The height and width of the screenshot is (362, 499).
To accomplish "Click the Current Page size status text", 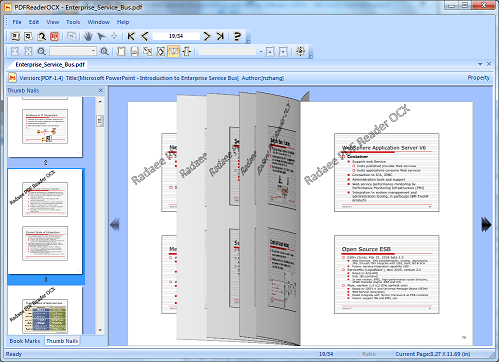I will [x=432, y=354].
